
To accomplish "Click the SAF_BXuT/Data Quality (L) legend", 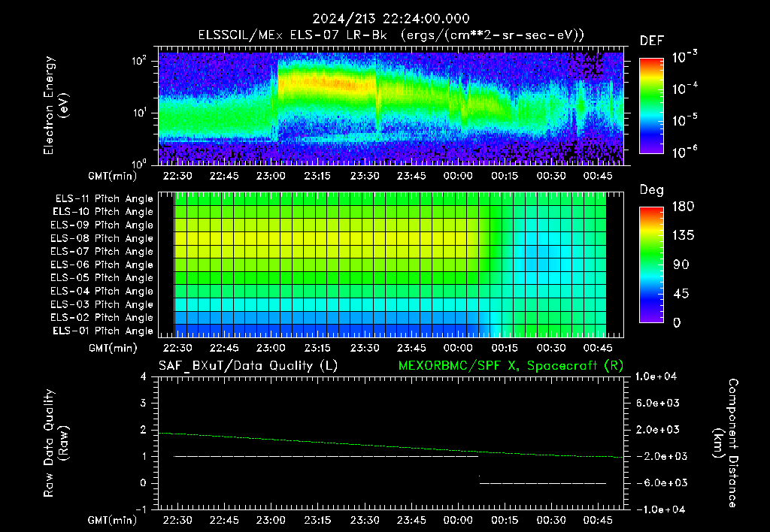I will pyautogui.click(x=248, y=366).
